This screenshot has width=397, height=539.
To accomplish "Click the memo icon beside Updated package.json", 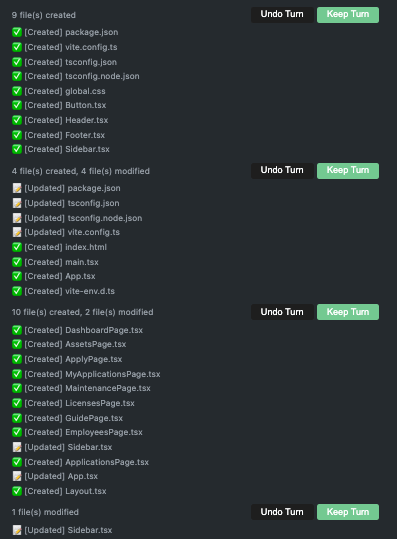I will pos(17,188).
